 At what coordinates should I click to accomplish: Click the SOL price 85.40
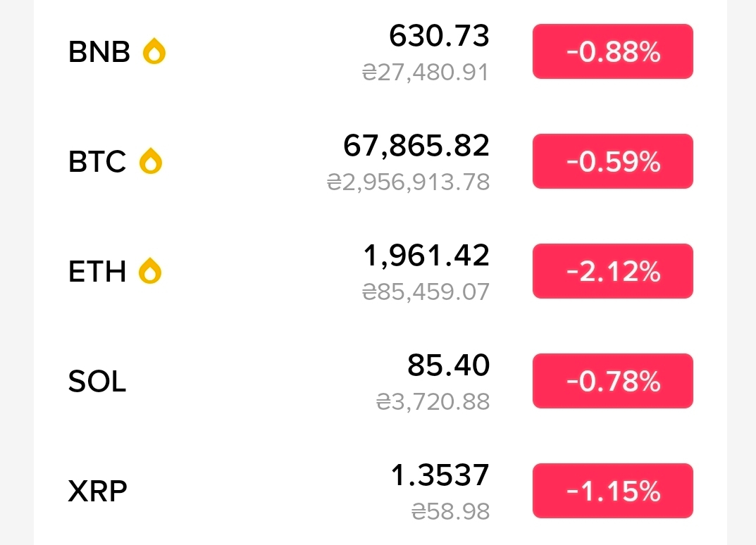coord(448,365)
